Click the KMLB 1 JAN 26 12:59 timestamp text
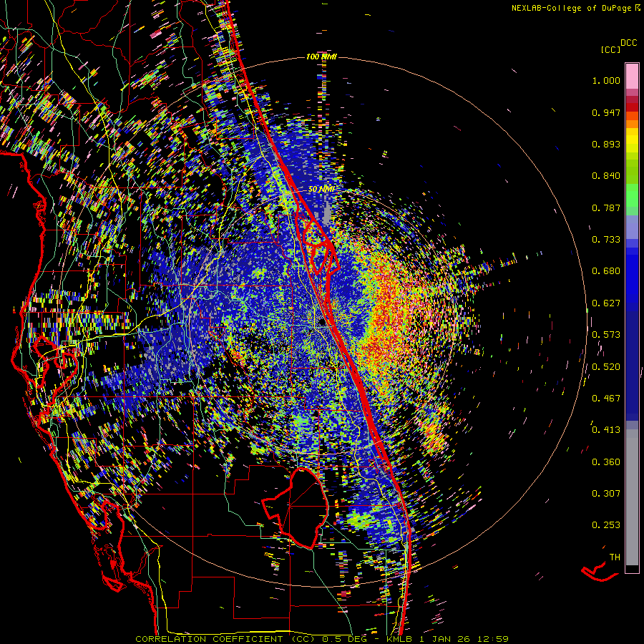 click(x=447, y=639)
